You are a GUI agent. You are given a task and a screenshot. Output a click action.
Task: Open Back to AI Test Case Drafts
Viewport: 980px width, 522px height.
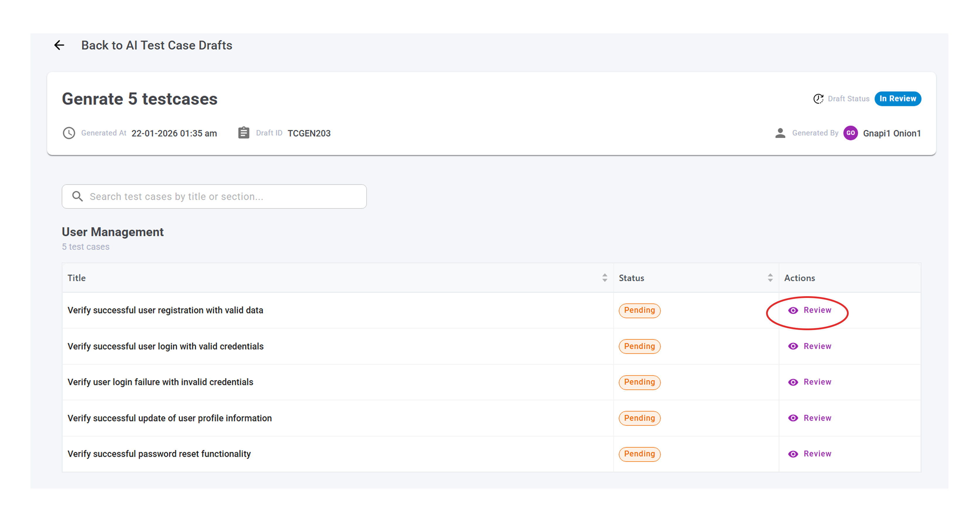click(x=156, y=45)
